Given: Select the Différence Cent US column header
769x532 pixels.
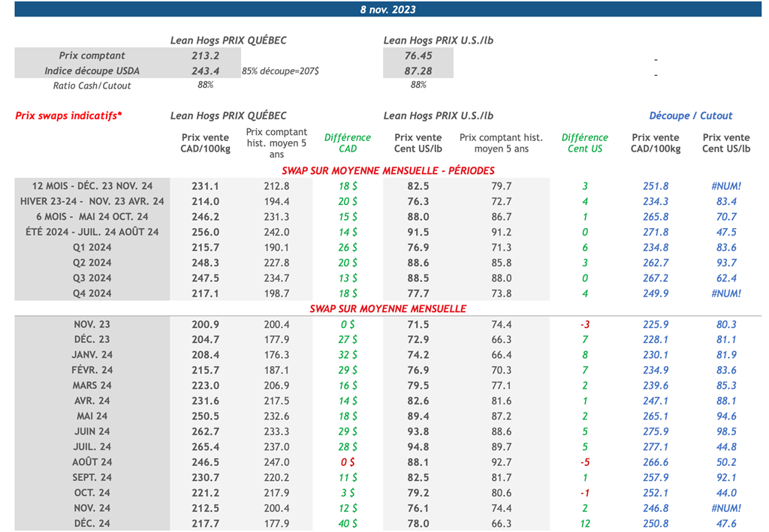Looking at the screenshot, I should point(584,143).
